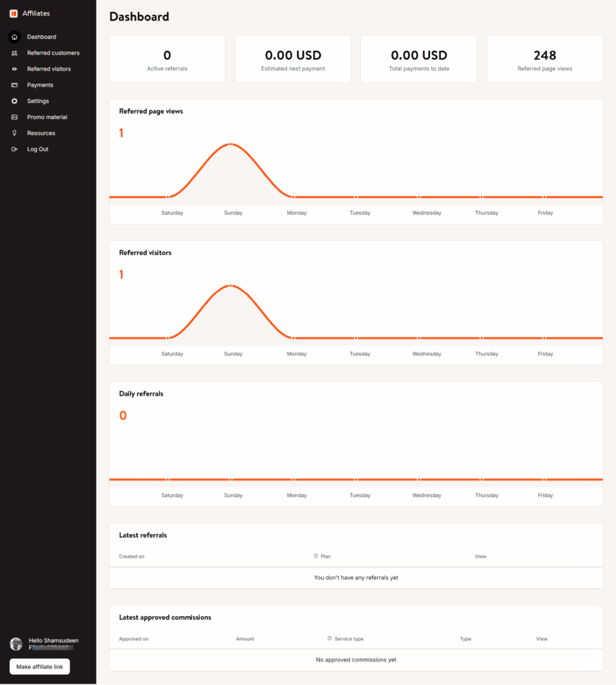Click the Sunday peak on Referred page views chart
Viewport: 616px width, 685px height.
pos(230,144)
